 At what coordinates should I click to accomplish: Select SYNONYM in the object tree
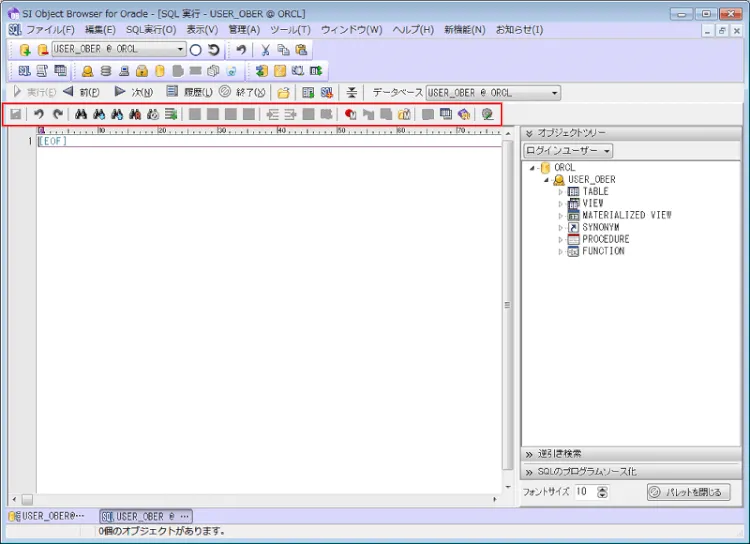pos(601,227)
